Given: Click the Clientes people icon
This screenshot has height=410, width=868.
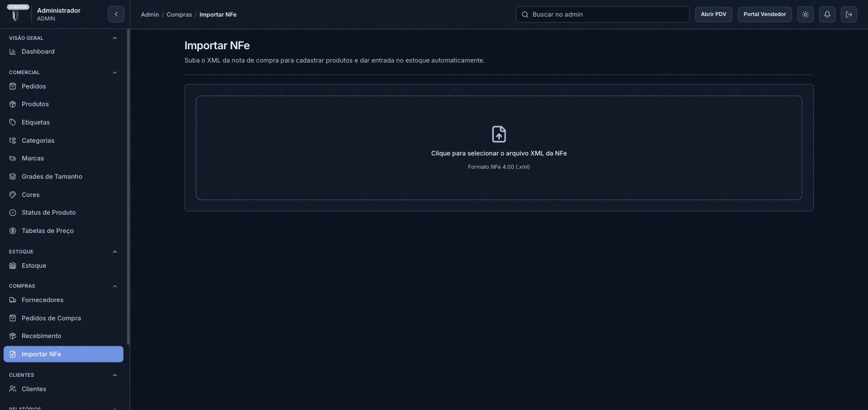Looking at the screenshot, I should coord(12,389).
